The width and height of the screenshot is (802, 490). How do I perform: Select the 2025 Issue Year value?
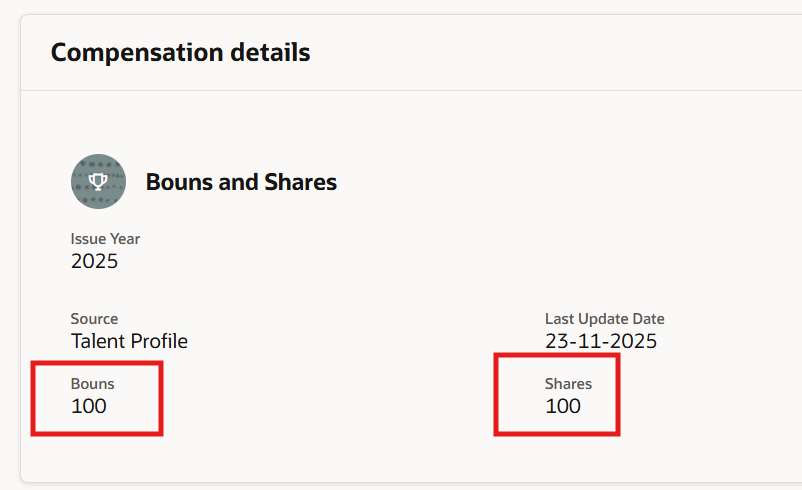tap(94, 261)
